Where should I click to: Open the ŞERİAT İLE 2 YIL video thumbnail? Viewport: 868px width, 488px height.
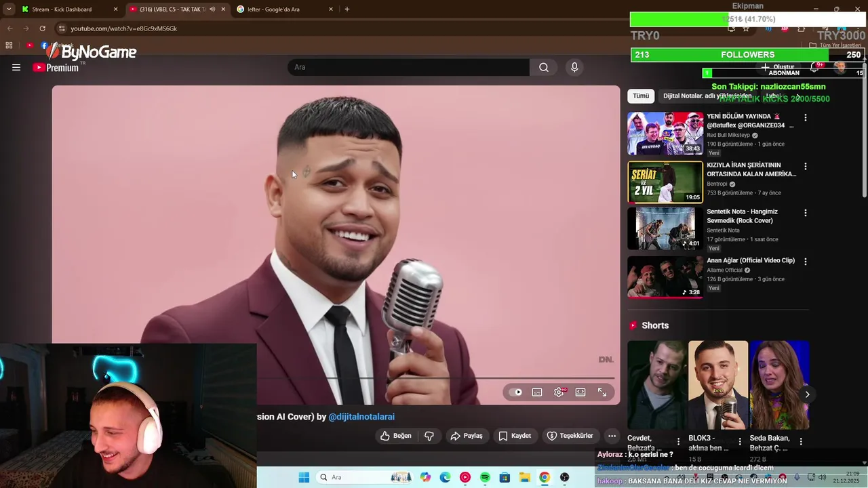click(x=665, y=182)
